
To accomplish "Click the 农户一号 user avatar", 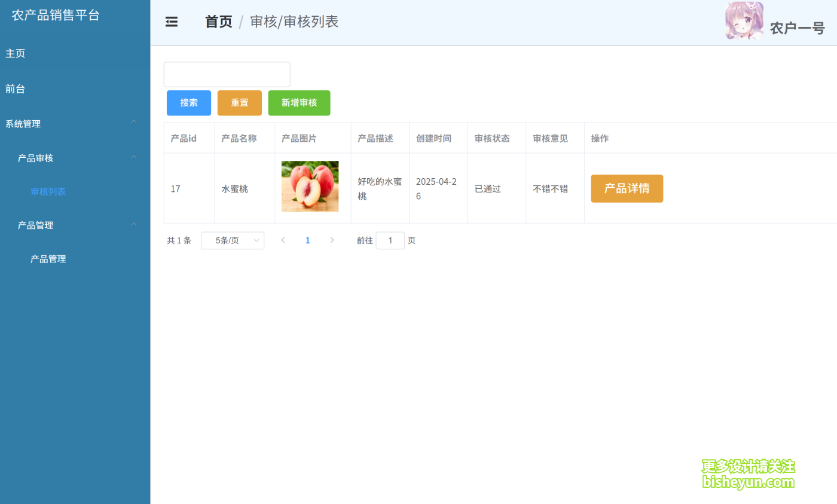I will 744,22.
